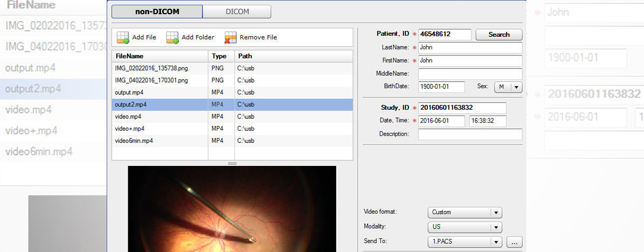The width and height of the screenshot is (644, 252).
Task: Click the MiddleName input field
Action: (470, 74)
